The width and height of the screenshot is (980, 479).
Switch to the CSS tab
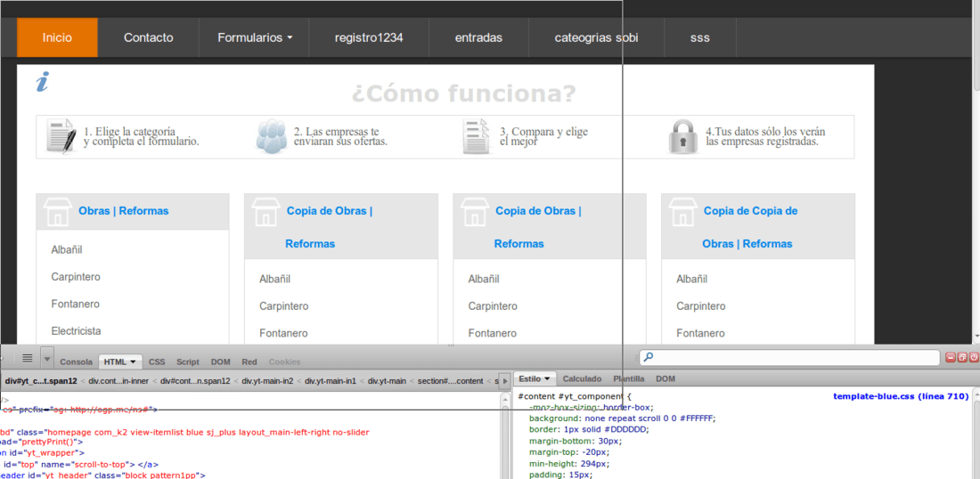click(x=157, y=362)
